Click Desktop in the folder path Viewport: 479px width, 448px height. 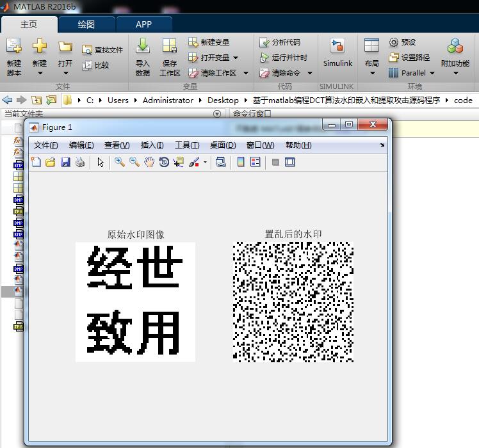tap(223, 100)
